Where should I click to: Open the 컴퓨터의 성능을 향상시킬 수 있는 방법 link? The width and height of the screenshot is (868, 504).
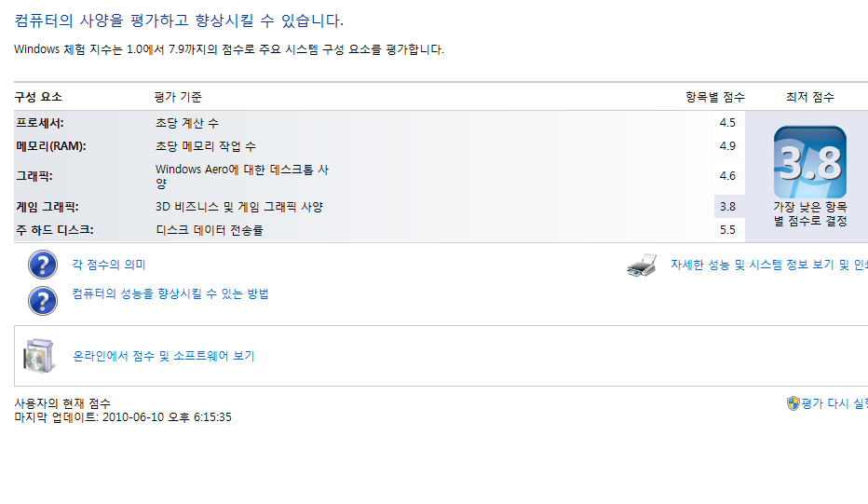tap(170, 294)
